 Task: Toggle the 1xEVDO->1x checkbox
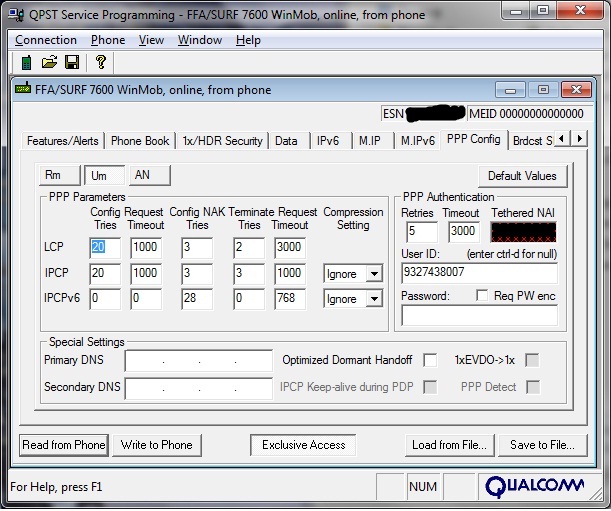[532, 360]
